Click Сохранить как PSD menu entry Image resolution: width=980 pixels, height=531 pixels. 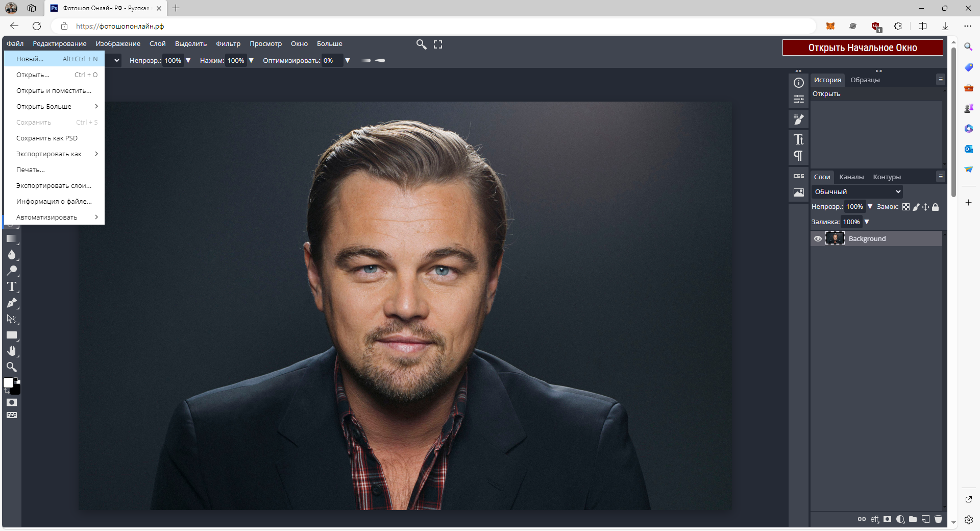(x=47, y=138)
